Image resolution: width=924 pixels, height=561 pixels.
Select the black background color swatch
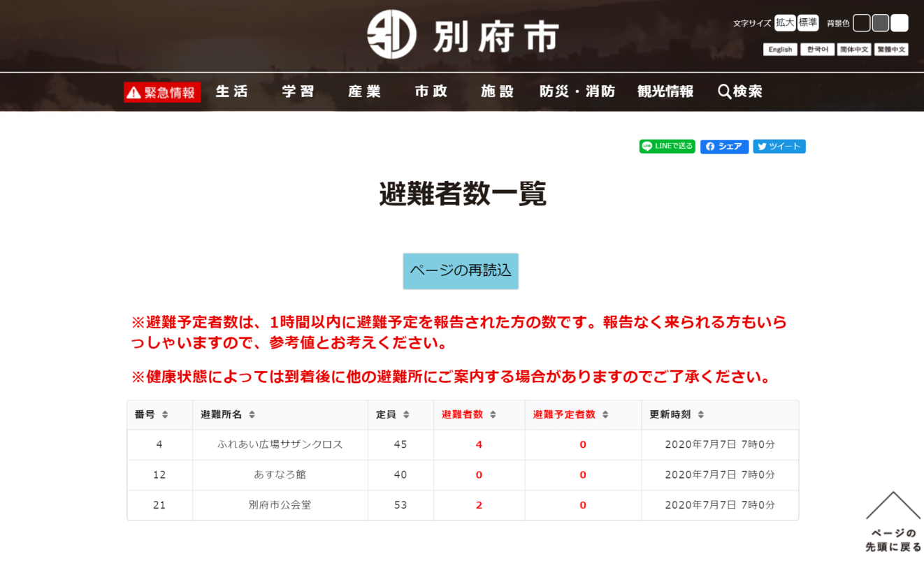[862, 23]
